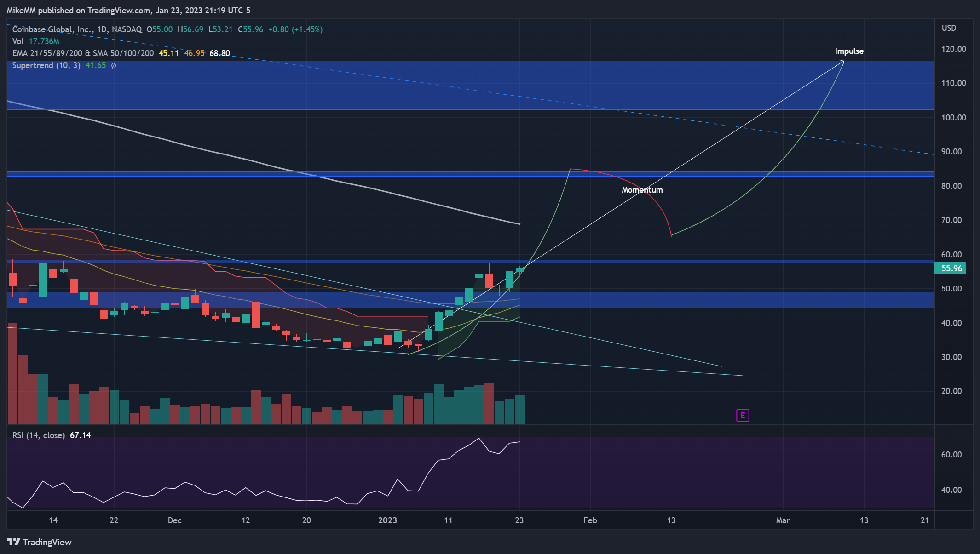980x554 pixels.
Task: Click the EMA 21/55/89/200 & SMA indicator label
Action: 83,53
